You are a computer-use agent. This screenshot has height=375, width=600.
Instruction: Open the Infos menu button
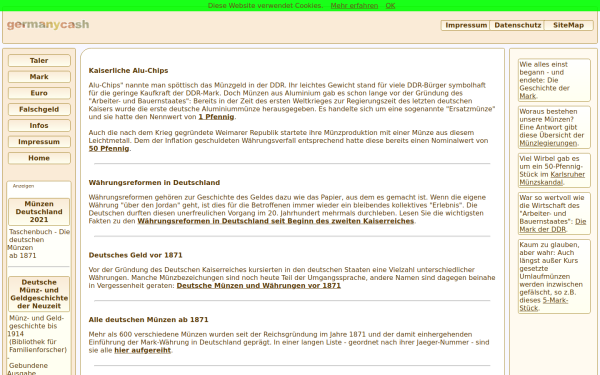pyautogui.click(x=39, y=126)
